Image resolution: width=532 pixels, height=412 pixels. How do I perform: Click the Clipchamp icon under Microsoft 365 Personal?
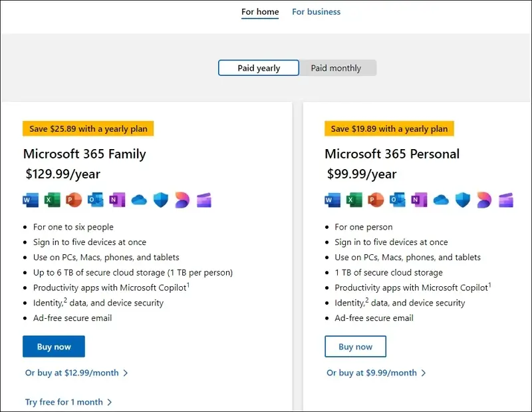point(506,200)
